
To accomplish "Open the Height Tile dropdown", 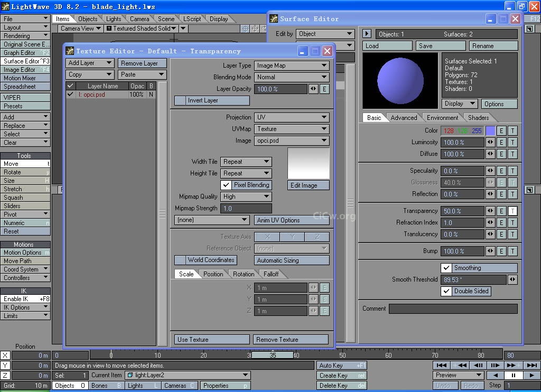I will click(x=246, y=174).
